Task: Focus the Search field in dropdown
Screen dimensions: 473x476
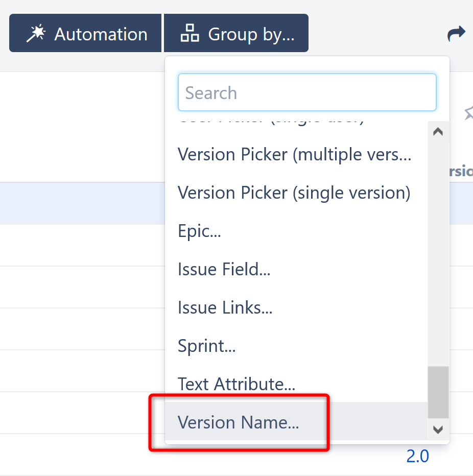Action: 306,93
